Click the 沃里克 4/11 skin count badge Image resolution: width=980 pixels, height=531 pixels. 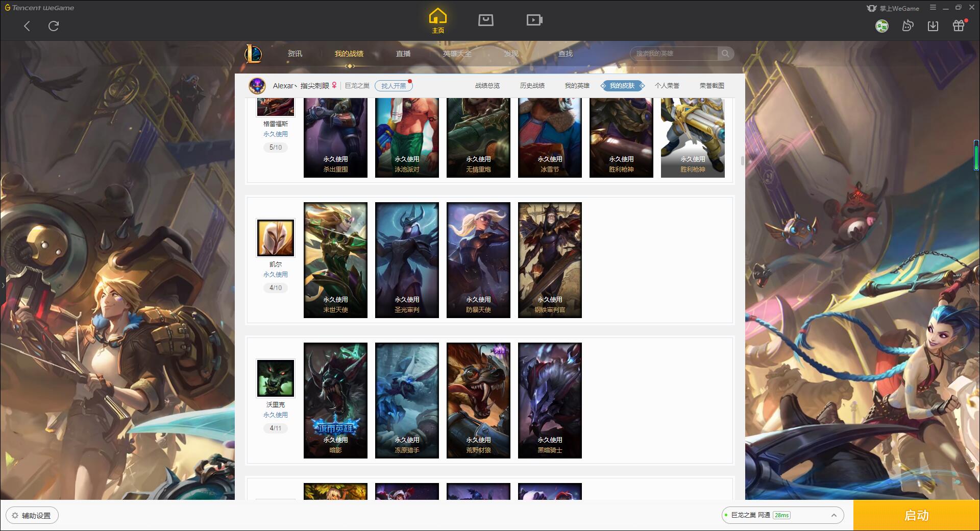click(276, 428)
